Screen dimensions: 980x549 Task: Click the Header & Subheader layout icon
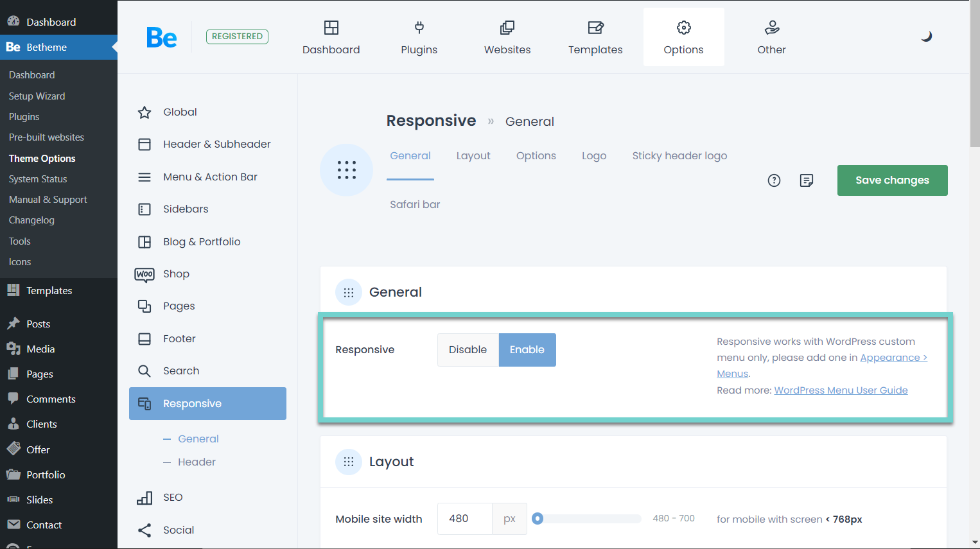click(144, 144)
